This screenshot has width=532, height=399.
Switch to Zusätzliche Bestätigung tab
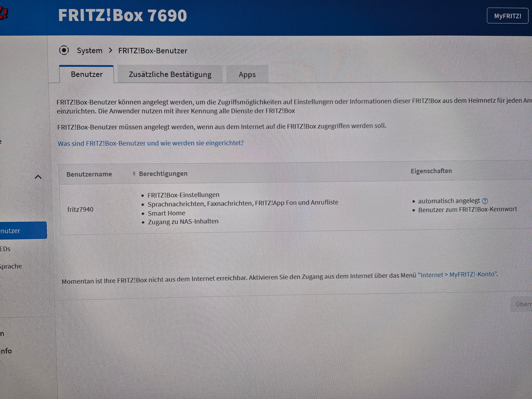pyautogui.click(x=170, y=75)
